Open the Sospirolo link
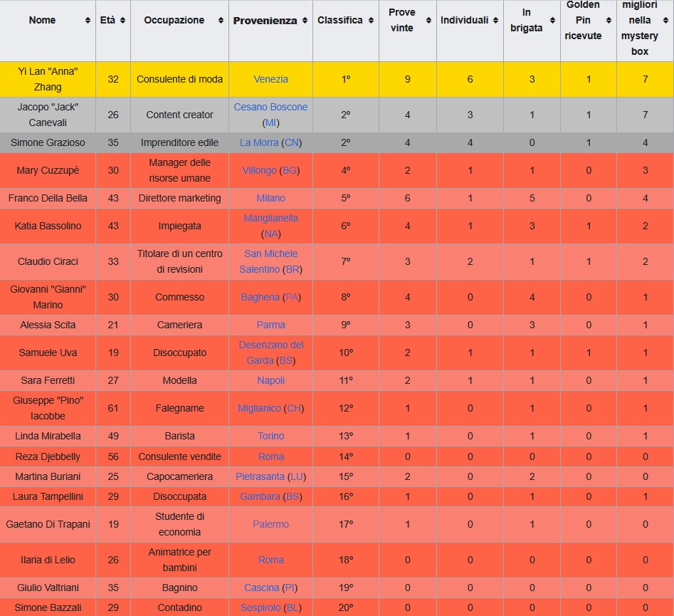Viewport: 674px width, 616px height. (259, 607)
